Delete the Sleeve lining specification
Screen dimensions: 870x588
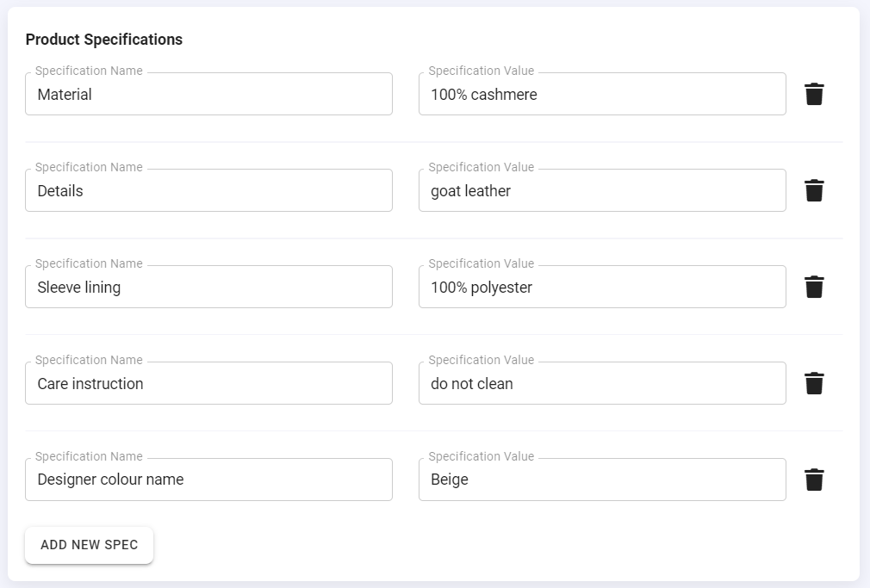tap(814, 287)
